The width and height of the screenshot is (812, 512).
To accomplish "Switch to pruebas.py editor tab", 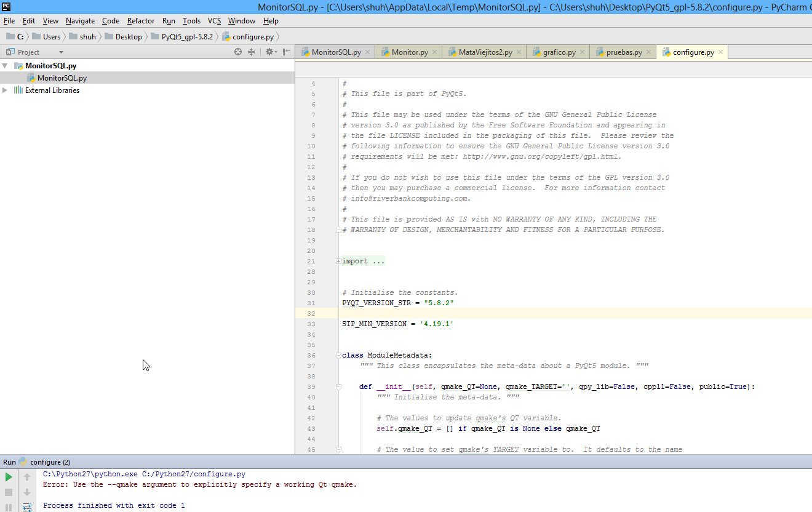I will coord(624,52).
